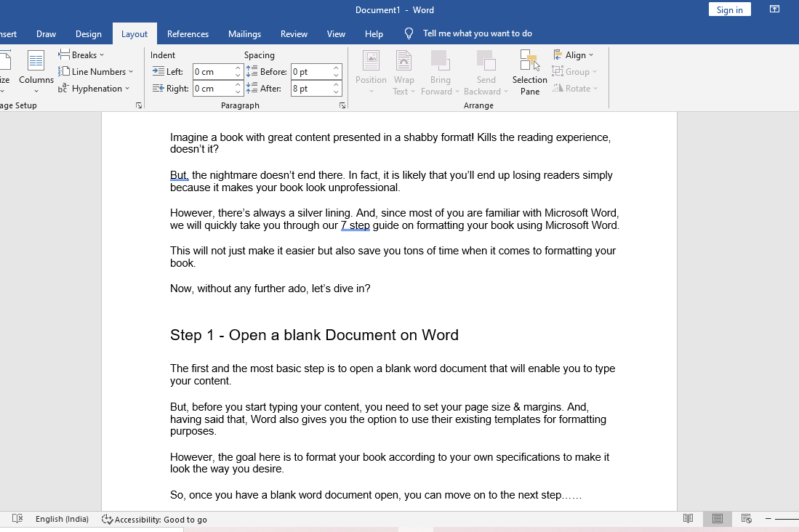
Task: Click the zoom out minus button
Action: click(x=768, y=519)
